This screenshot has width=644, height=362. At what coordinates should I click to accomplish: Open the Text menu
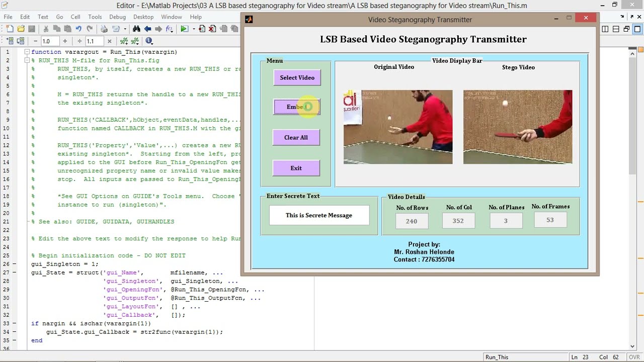43,17
